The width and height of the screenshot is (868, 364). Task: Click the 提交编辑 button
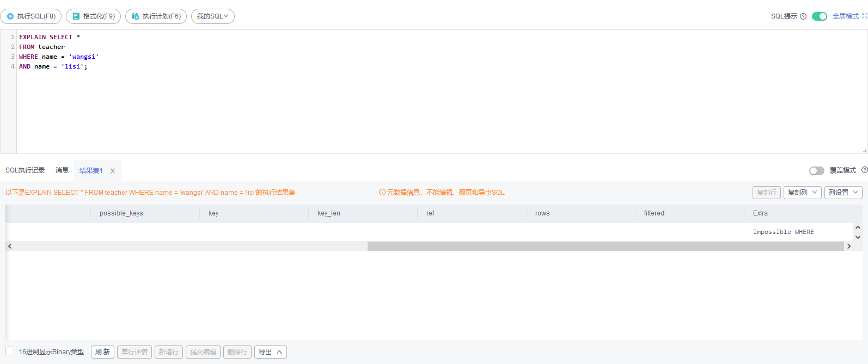tap(203, 352)
